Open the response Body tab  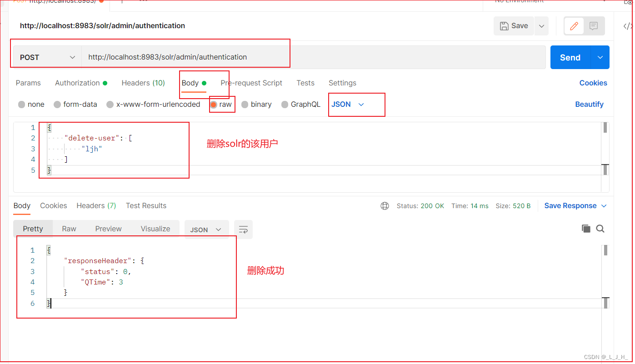[x=22, y=205]
